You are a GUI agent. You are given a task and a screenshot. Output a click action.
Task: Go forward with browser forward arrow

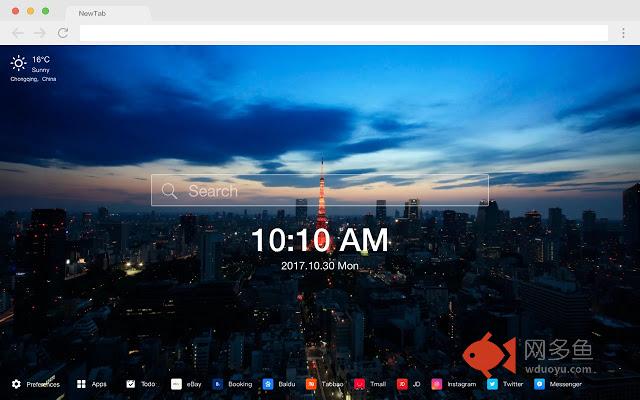click(40, 33)
